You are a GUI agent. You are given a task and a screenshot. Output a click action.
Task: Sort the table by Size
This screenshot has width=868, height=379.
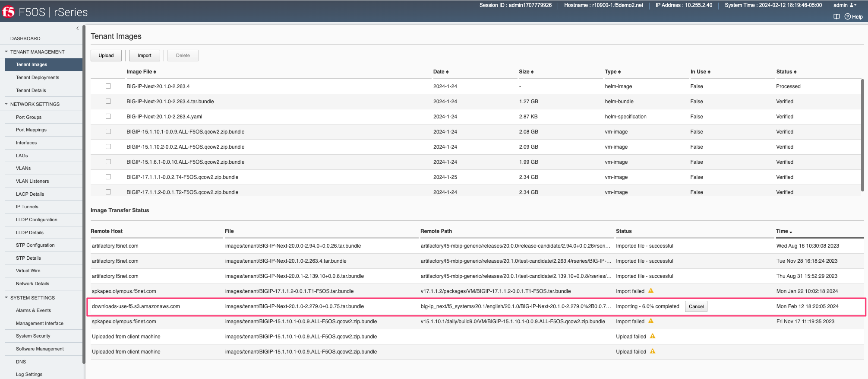pyautogui.click(x=526, y=72)
